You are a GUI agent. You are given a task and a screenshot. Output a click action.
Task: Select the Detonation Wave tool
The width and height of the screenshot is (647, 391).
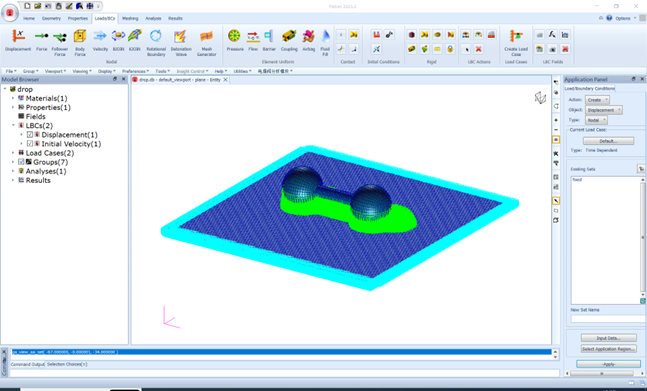tap(181, 42)
